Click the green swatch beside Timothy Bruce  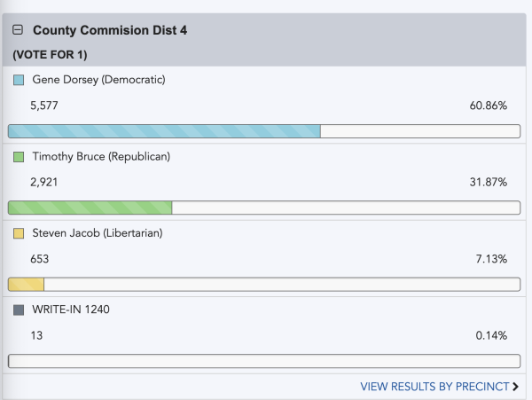(x=19, y=157)
